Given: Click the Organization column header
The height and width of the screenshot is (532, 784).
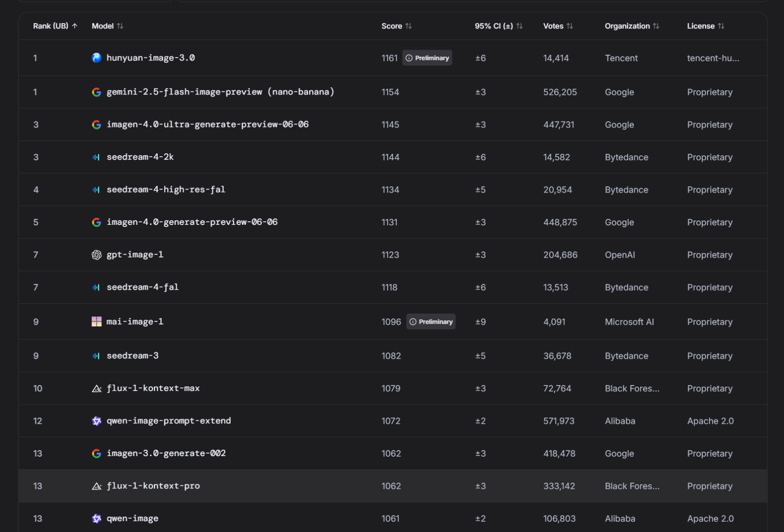Looking at the screenshot, I should 632,26.
